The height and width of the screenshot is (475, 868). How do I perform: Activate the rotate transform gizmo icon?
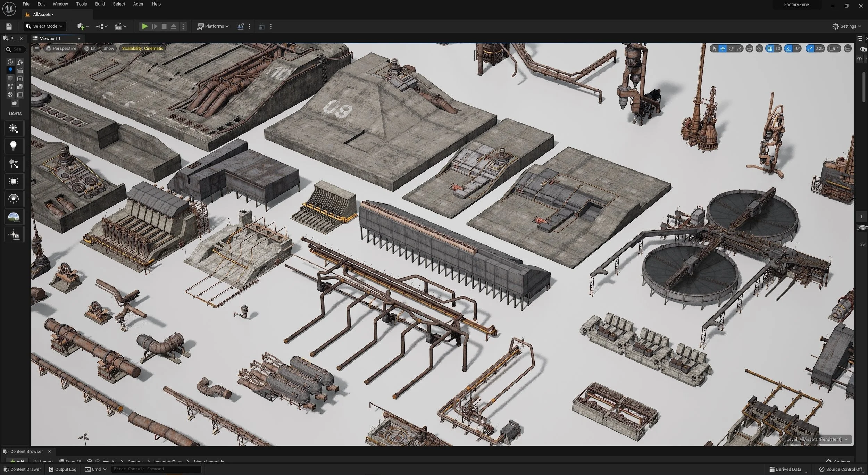(731, 49)
